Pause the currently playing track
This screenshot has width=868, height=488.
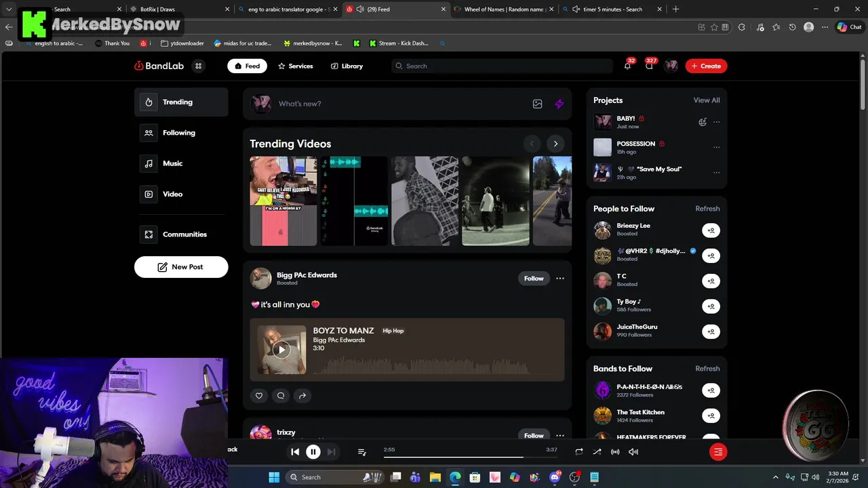coord(313,452)
